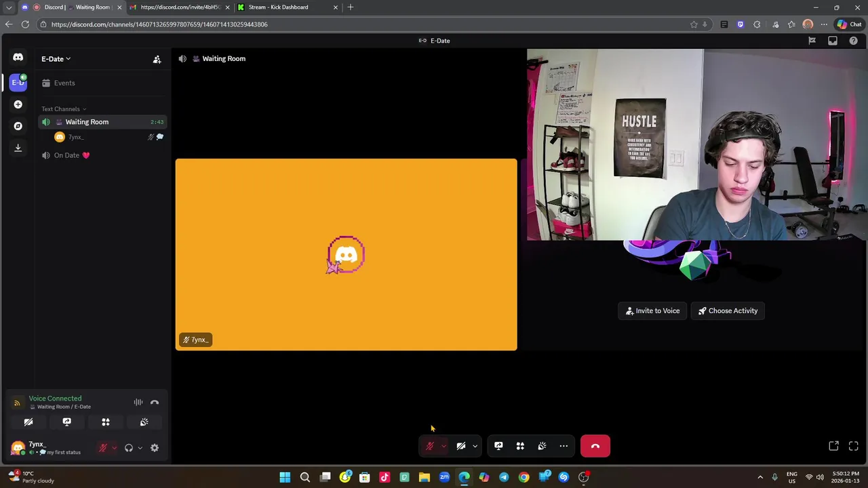Open Discord direct messages home icon
Viewport: 868px width, 488px height.
[x=18, y=58]
